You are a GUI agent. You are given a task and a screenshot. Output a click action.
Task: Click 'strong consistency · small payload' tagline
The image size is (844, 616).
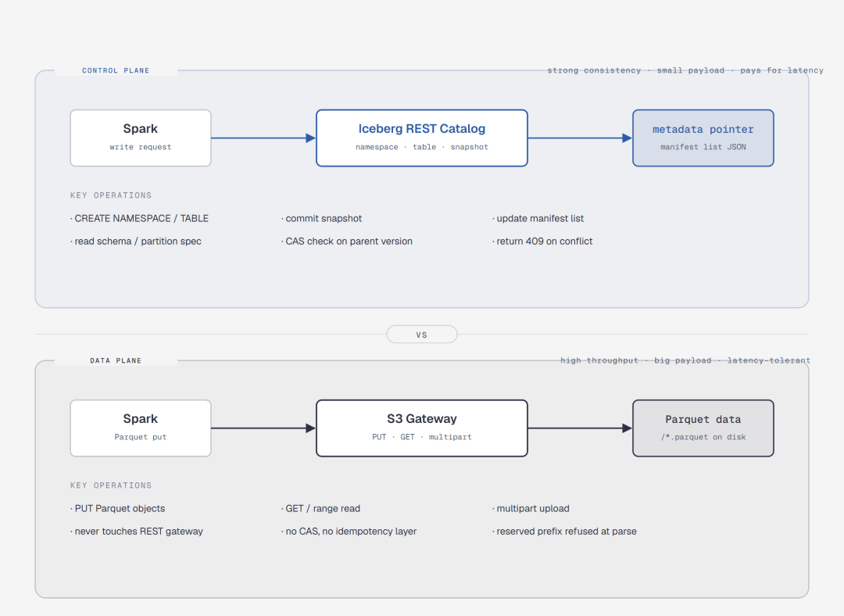pos(685,70)
